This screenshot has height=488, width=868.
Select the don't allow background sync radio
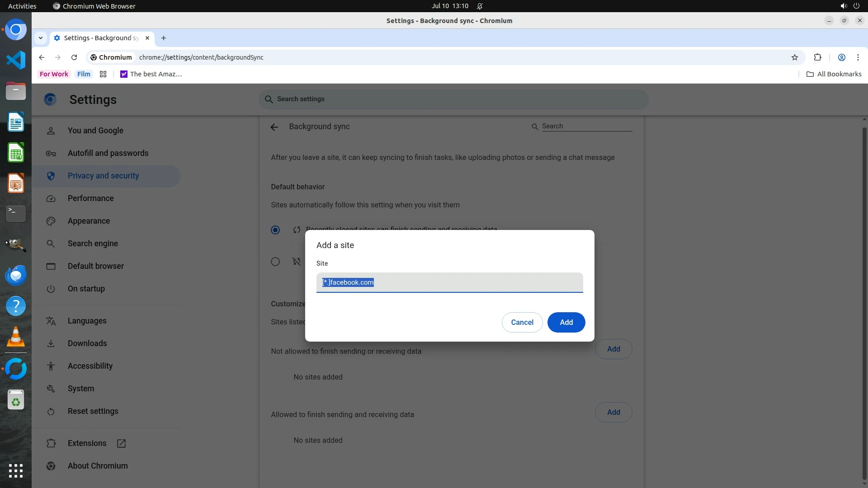click(x=275, y=262)
